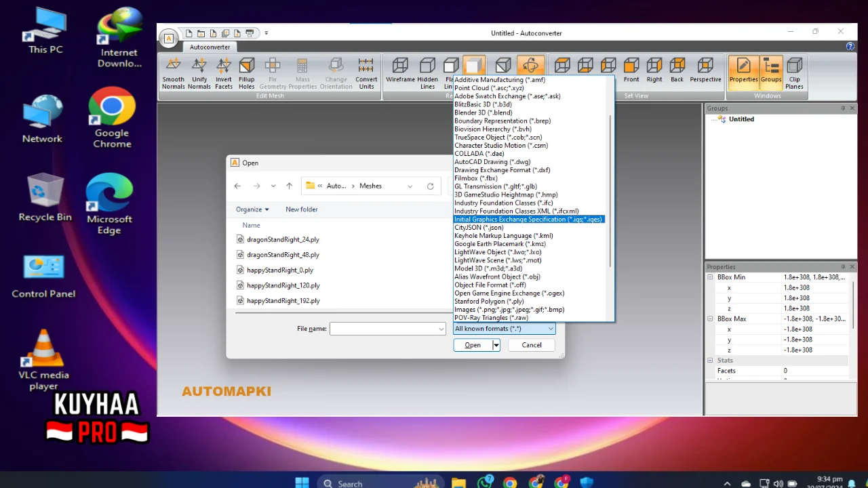Expand the Open button split arrow

[x=496, y=345]
